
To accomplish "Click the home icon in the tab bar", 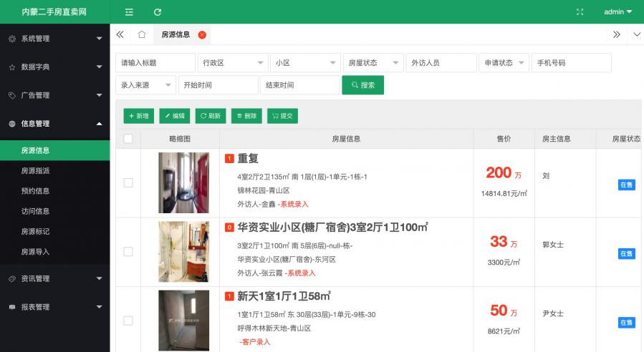I will (142, 34).
